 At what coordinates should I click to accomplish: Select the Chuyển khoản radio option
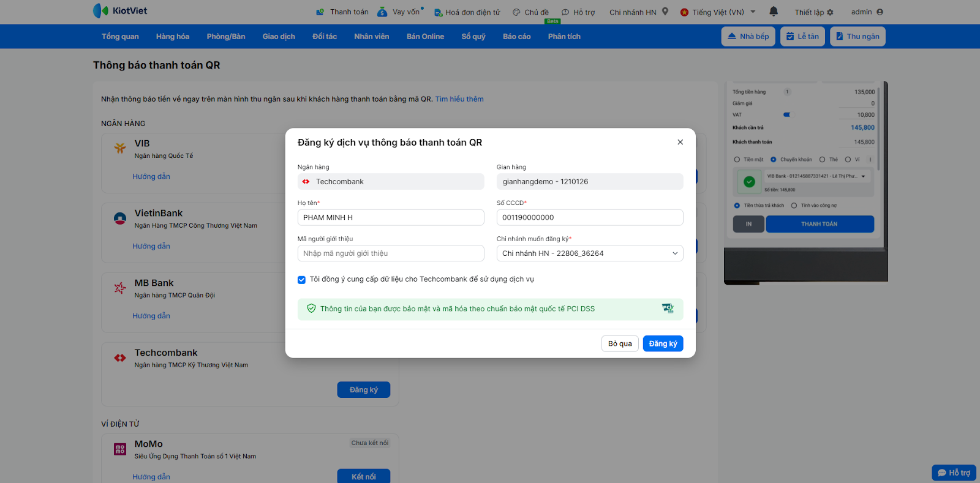coord(774,160)
